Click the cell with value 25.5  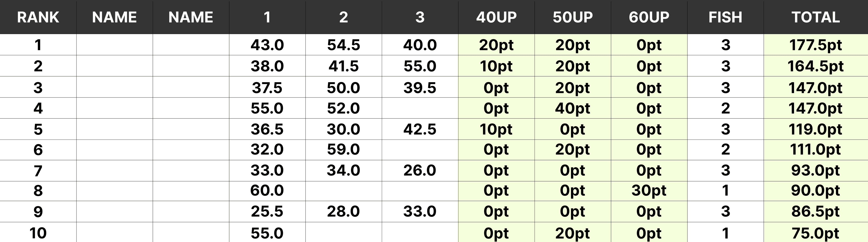coord(267,211)
